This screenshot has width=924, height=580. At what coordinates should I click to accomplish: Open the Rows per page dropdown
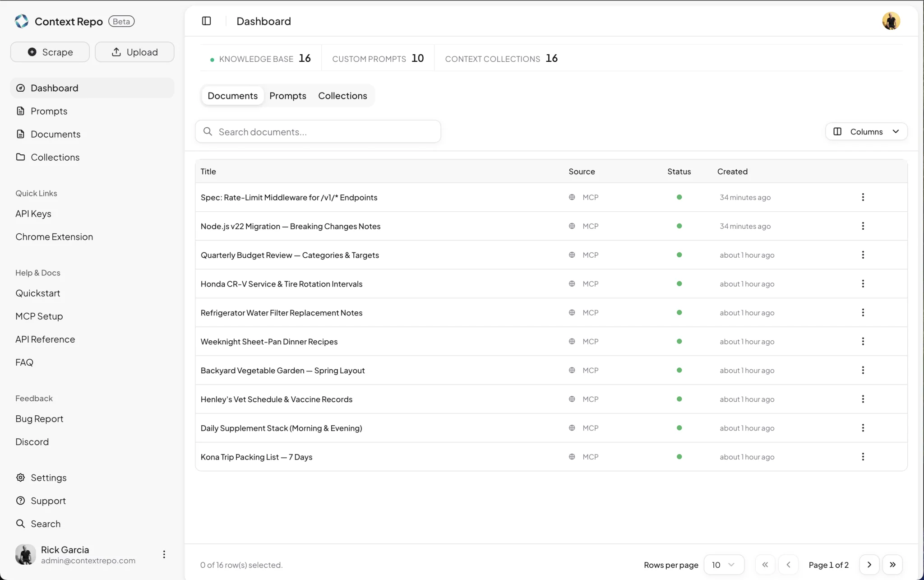pyautogui.click(x=724, y=565)
